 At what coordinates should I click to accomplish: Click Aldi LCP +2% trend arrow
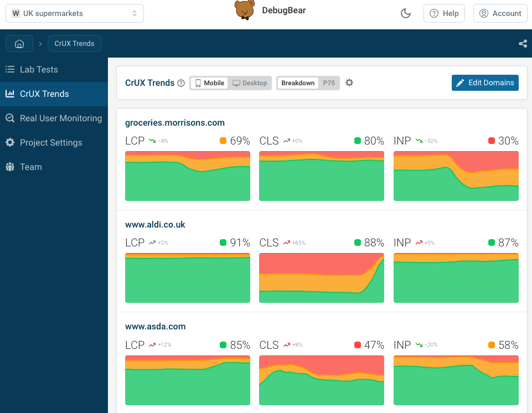(152, 242)
